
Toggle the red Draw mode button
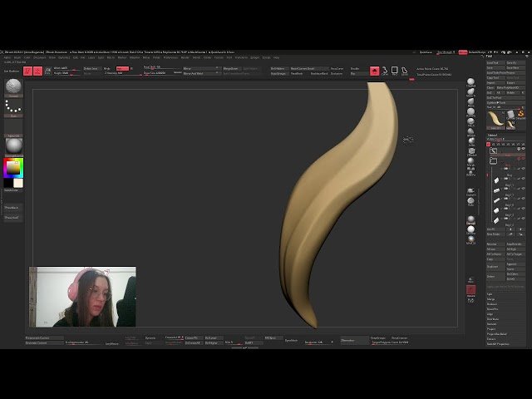coord(38,71)
